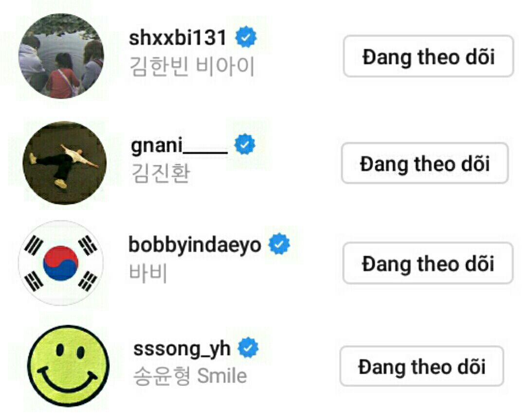Toggle the following button for shxxbi131
This screenshot has height=420, width=525.
[428, 56]
